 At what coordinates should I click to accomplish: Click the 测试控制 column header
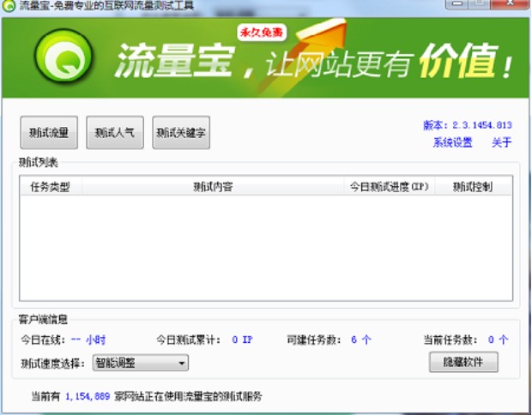473,186
